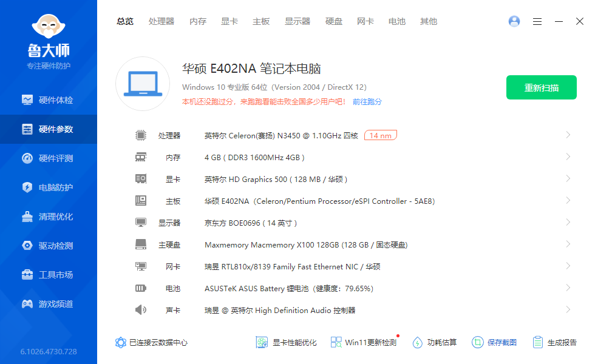Switch to the 处理器 tab
This screenshot has width=595, height=364.
point(161,22)
